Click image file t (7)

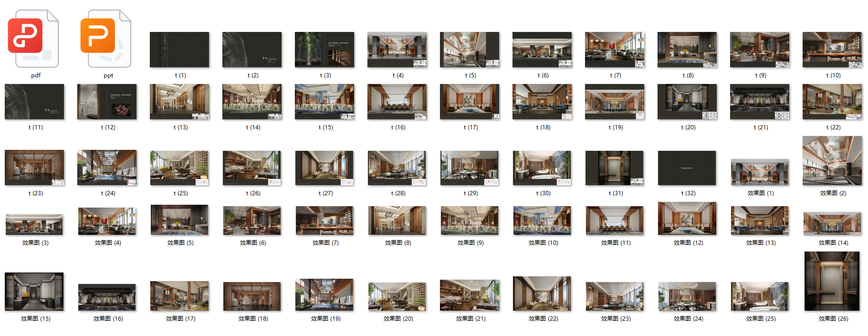[615, 50]
